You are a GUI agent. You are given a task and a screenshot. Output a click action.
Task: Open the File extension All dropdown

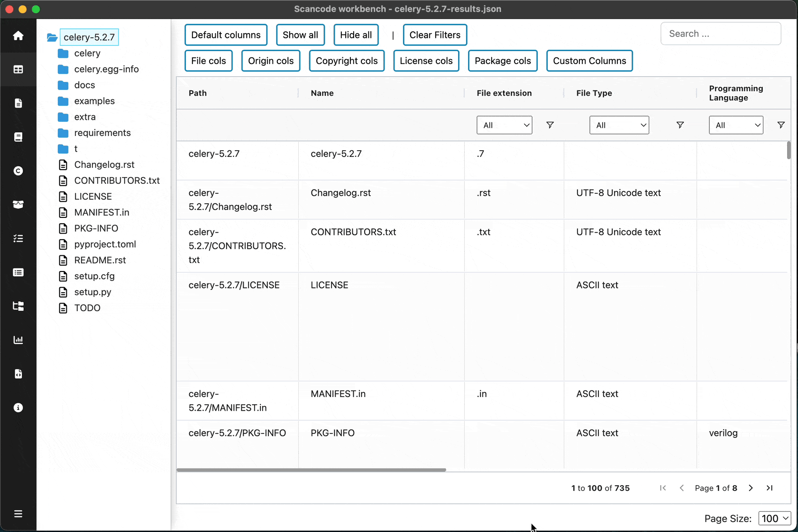coord(504,125)
